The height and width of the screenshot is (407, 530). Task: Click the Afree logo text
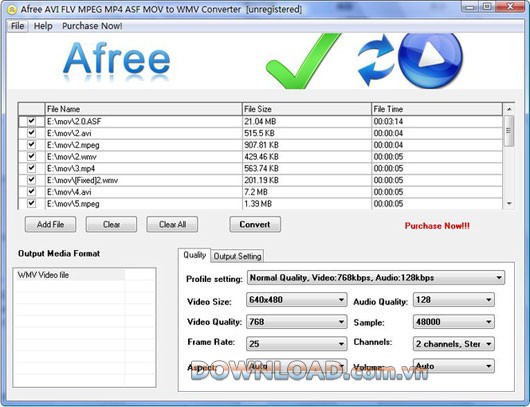[117, 59]
